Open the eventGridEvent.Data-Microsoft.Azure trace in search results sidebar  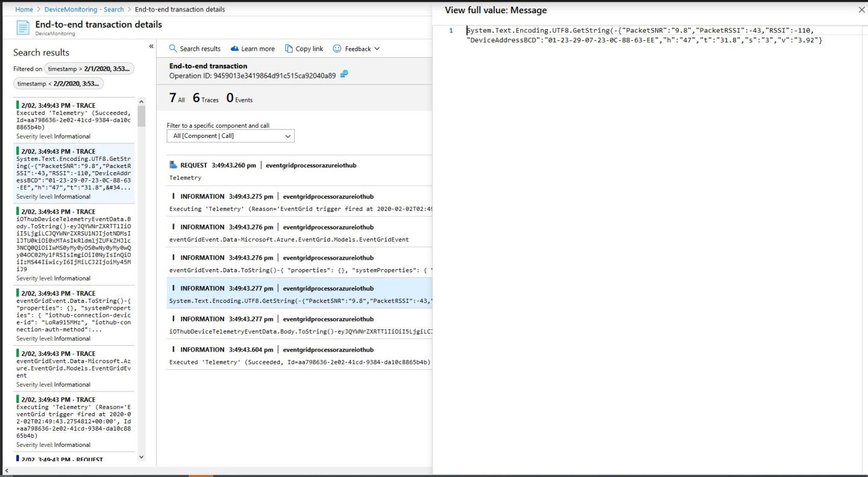coord(74,369)
